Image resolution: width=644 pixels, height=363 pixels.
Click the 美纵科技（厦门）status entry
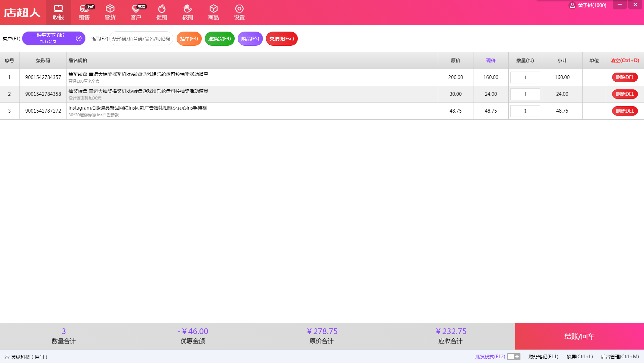tap(26, 357)
